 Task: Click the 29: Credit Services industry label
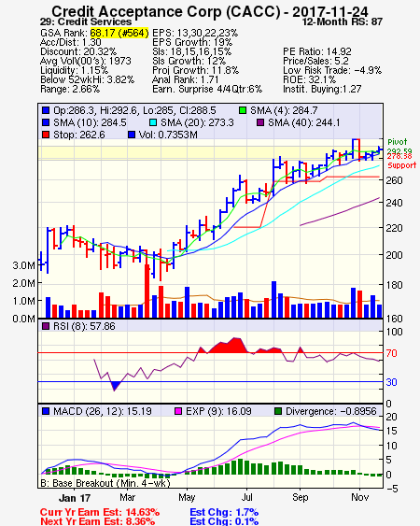(x=86, y=21)
